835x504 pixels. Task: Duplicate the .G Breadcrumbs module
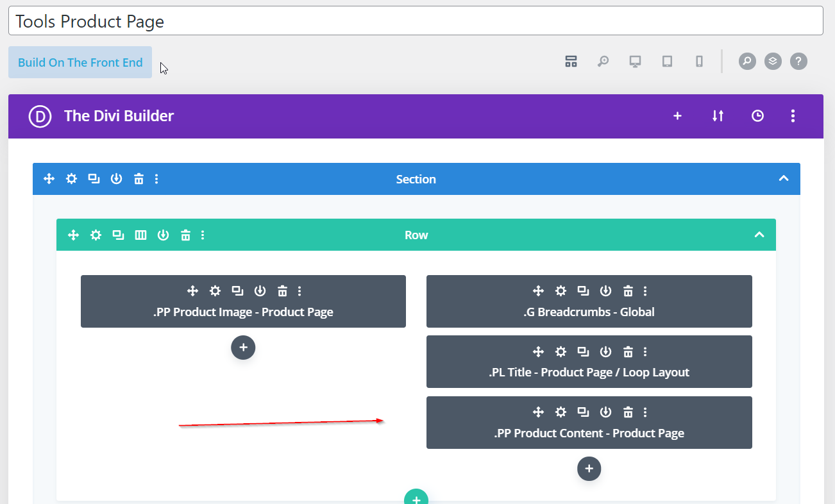click(582, 291)
